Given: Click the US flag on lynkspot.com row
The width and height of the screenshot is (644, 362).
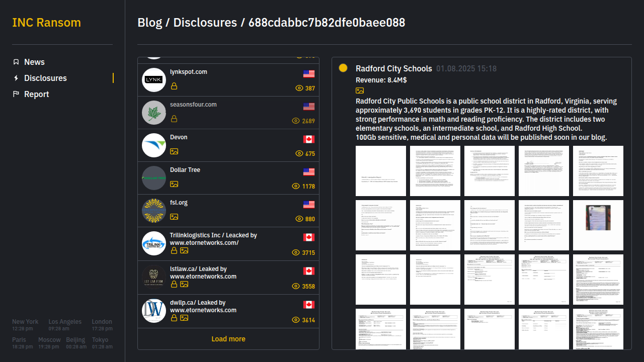Looking at the screenshot, I should pos(309,74).
